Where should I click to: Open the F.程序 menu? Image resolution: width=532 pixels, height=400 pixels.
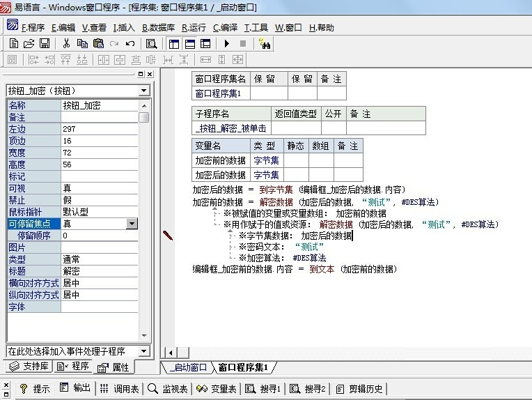click(33, 27)
